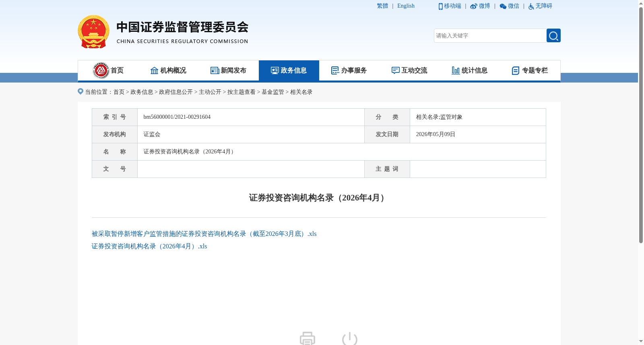The width and height of the screenshot is (644, 345).
Task: Click the scrollbar down arrow
Action: pyautogui.click(x=641, y=342)
